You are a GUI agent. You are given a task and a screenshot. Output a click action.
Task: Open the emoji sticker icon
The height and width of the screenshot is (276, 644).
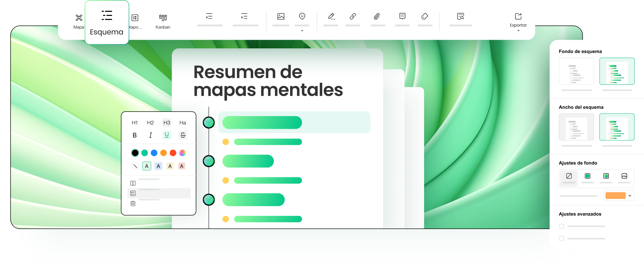[302, 16]
